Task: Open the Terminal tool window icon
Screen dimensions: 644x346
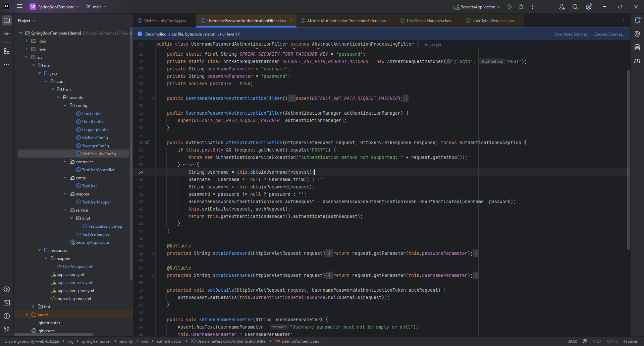Action: 7,303
